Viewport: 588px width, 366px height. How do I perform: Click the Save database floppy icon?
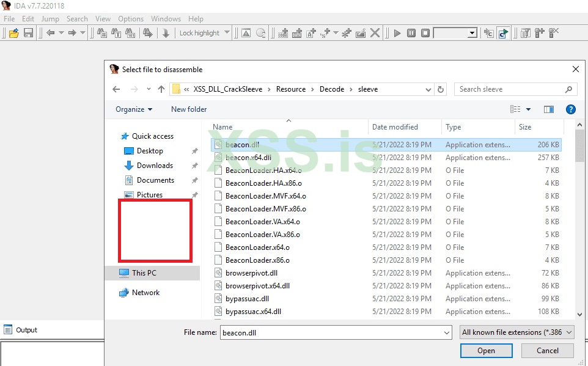[29, 33]
